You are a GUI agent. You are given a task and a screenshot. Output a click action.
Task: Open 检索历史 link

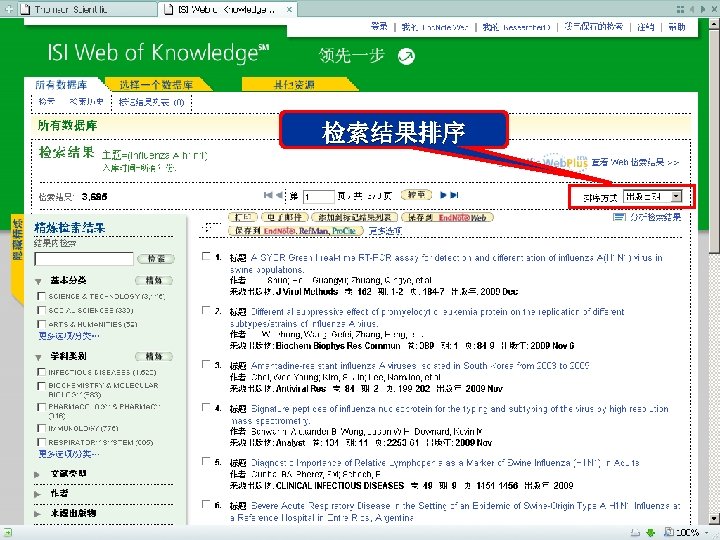86,101
